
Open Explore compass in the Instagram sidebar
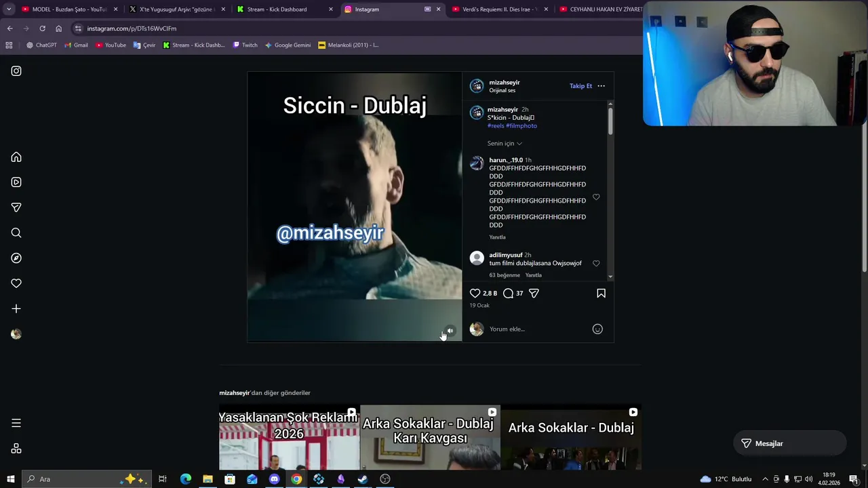tap(16, 258)
